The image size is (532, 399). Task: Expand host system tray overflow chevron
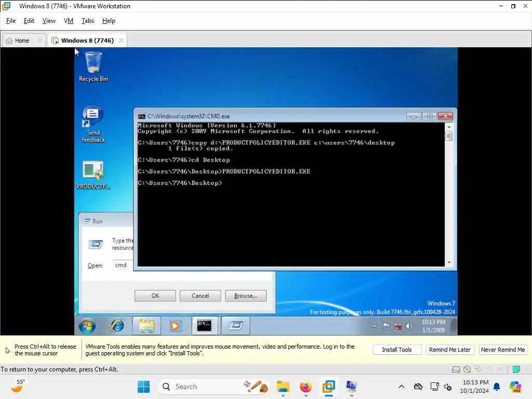tap(402, 387)
